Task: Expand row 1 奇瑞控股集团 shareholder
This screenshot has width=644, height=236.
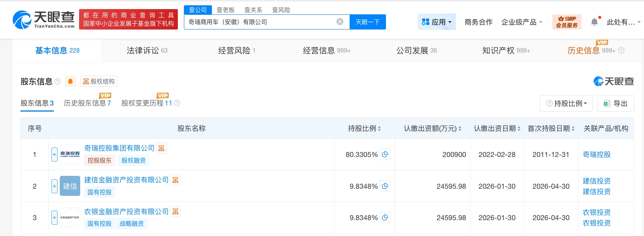Action: (x=54, y=154)
